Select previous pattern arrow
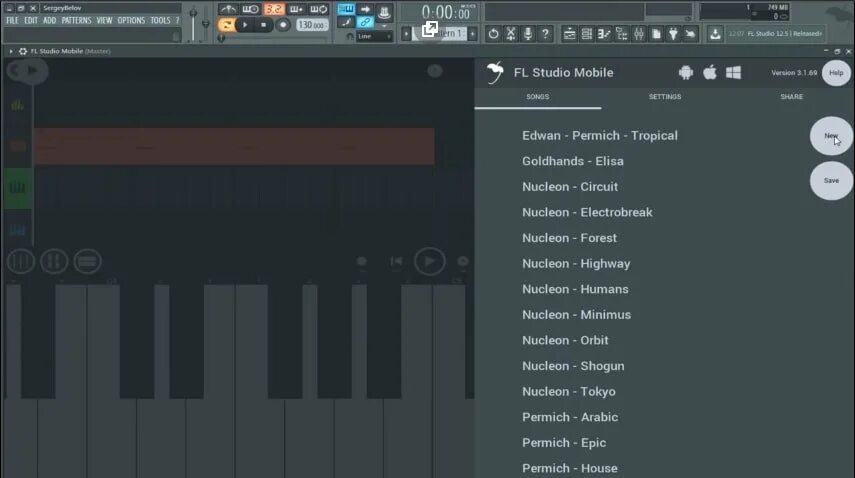Viewport: 855px width, 478px height. pos(406,34)
